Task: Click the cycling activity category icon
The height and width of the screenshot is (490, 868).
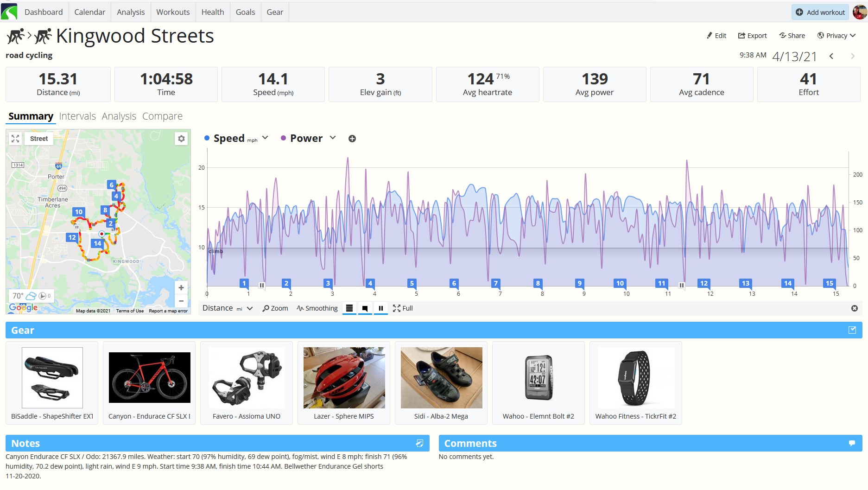Action: [x=15, y=36]
